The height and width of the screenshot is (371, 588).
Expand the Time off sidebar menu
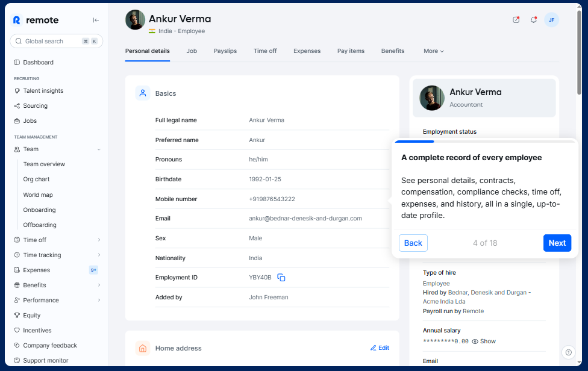(99, 240)
